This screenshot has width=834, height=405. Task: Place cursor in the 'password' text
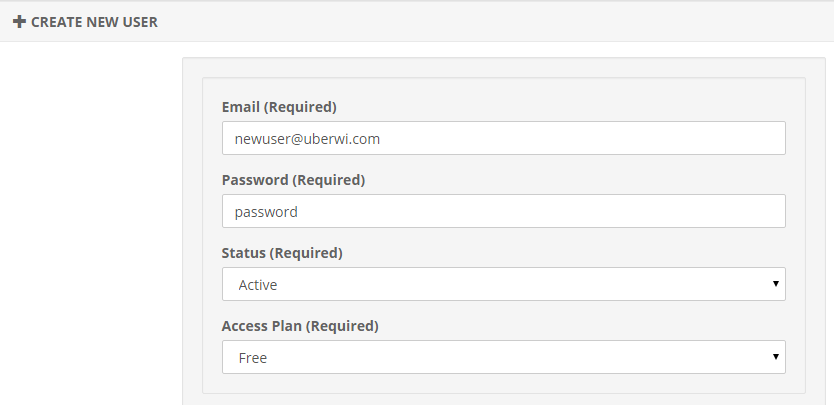click(266, 212)
